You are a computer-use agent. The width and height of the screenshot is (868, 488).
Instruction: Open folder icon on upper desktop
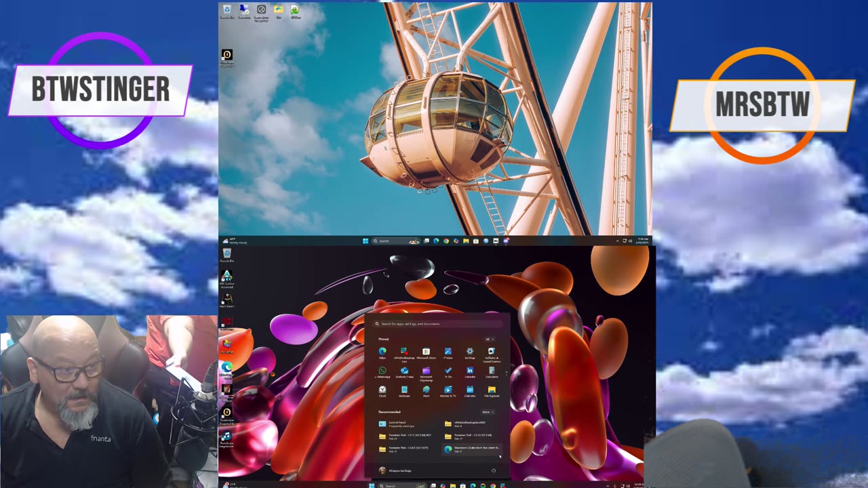click(278, 11)
